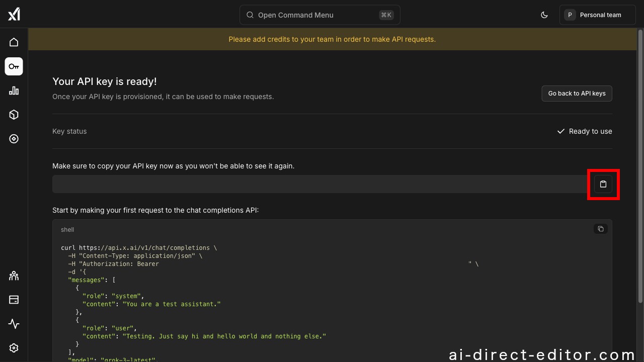Screen dimensions: 644x362
Task: Click Go back to API keys
Action: (577, 94)
